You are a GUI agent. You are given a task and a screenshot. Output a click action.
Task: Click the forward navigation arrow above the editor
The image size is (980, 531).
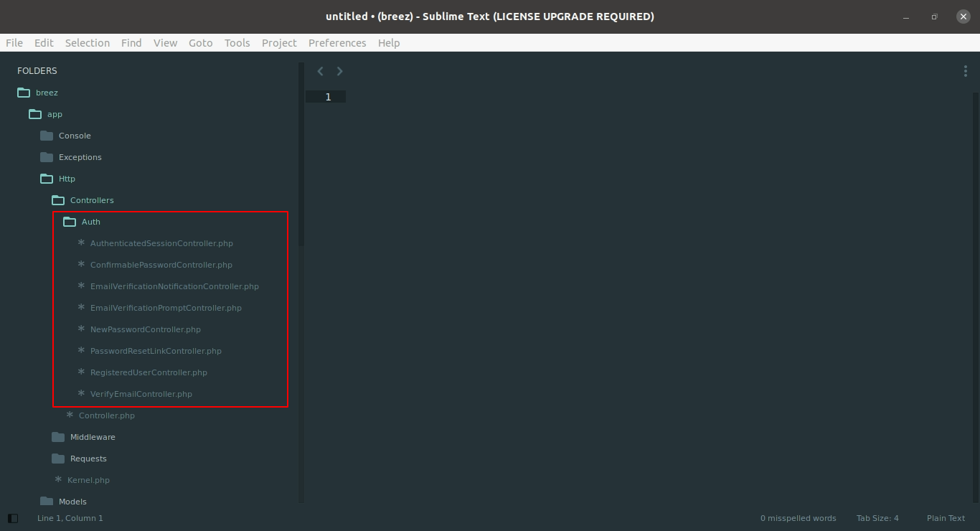[340, 71]
